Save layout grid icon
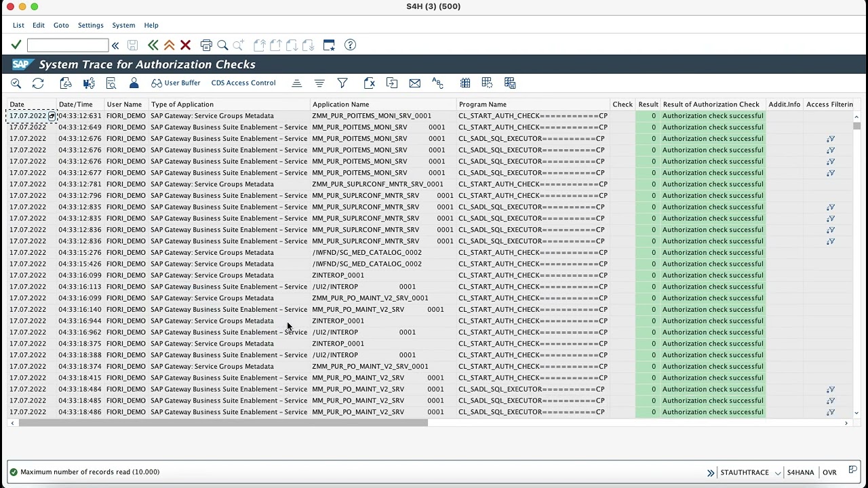Image resolution: width=868 pixels, height=488 pixels. pos(511,83)
